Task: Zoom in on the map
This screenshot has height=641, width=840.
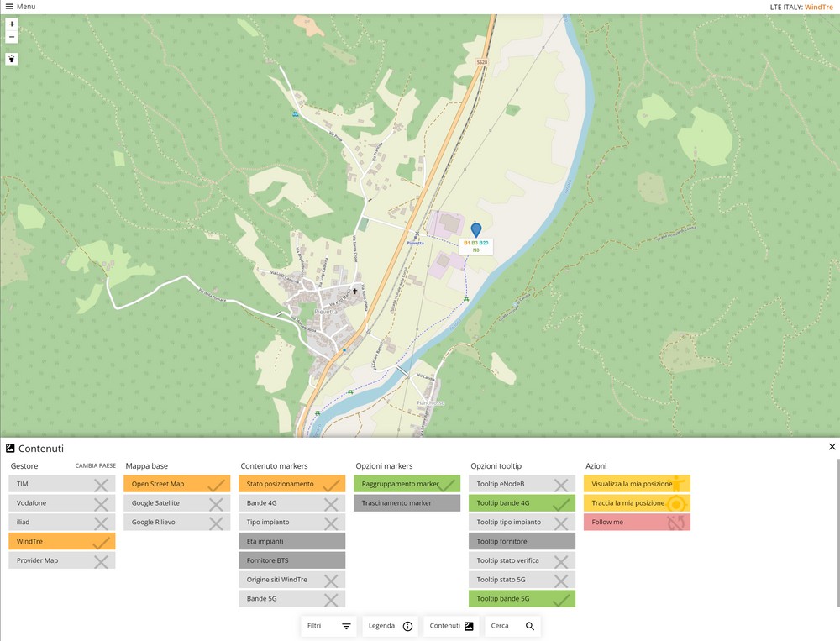Action: pos(12,24)
